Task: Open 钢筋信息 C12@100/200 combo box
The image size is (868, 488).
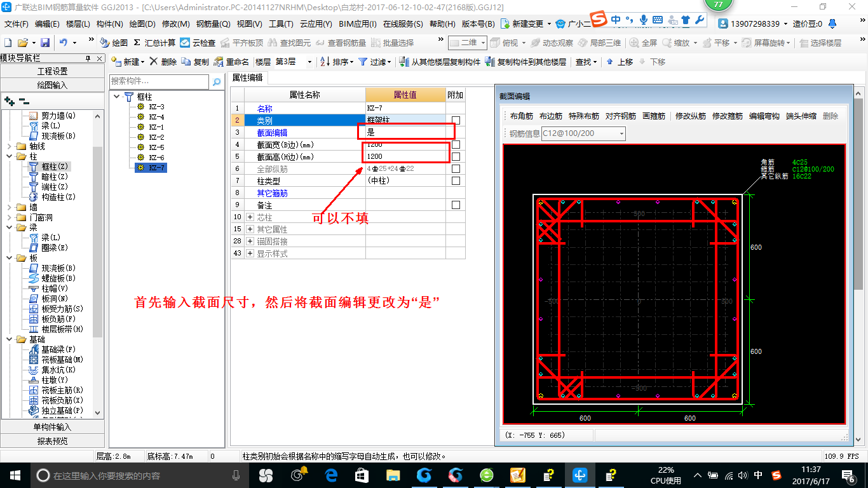Action: click(x=583, y=133)
